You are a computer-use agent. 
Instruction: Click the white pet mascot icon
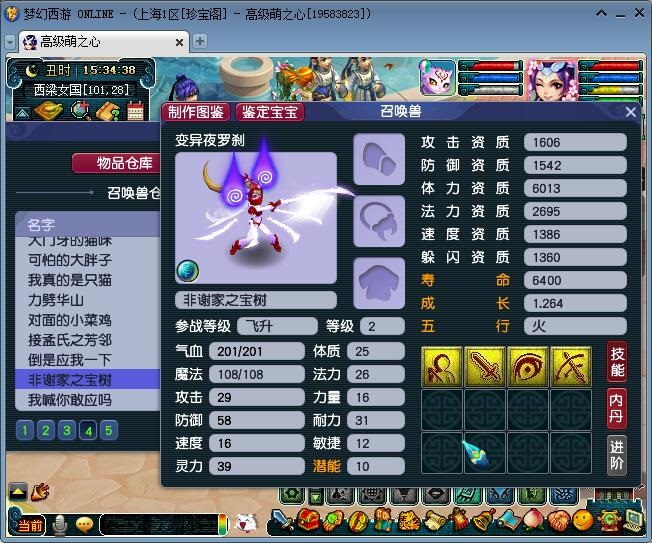[x=246, y=523]
